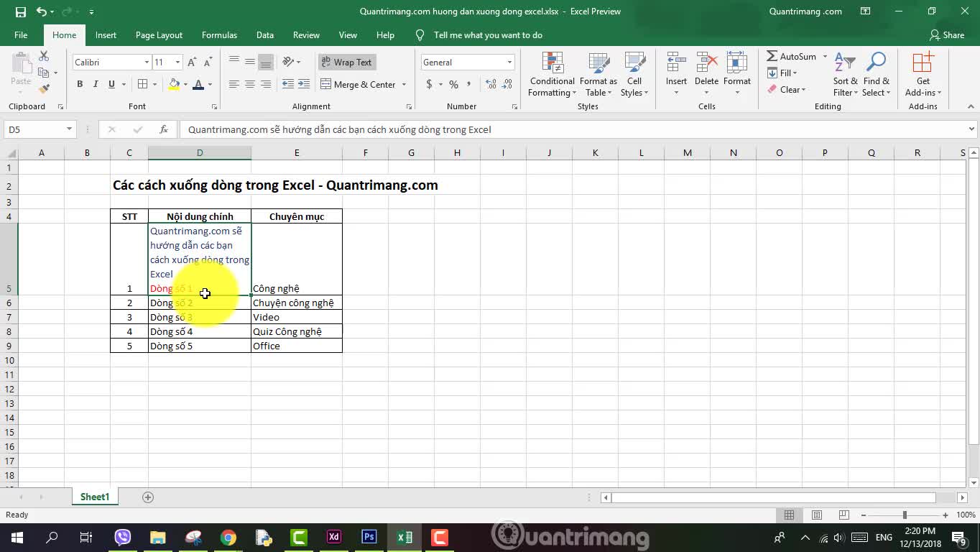Click the Save icon in Quick Access Toolbar

click(x=20, y=11)
